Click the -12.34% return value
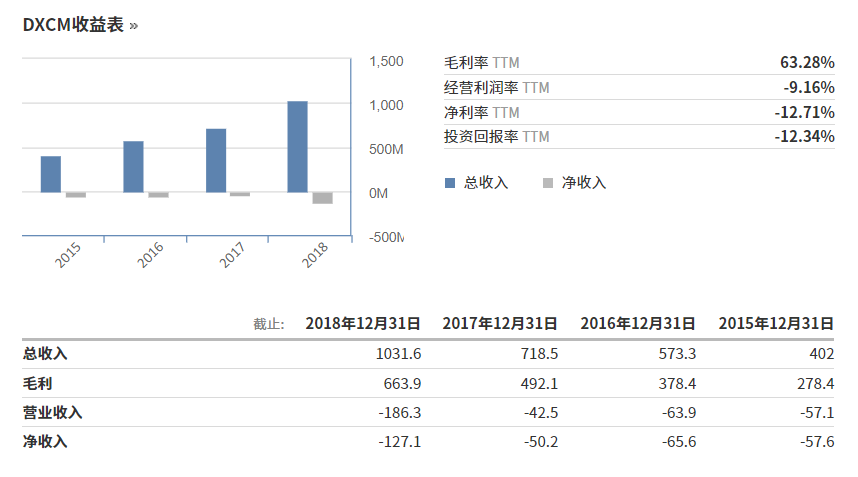The width and height of the screenshot is (858, 477). click(804, 137)
